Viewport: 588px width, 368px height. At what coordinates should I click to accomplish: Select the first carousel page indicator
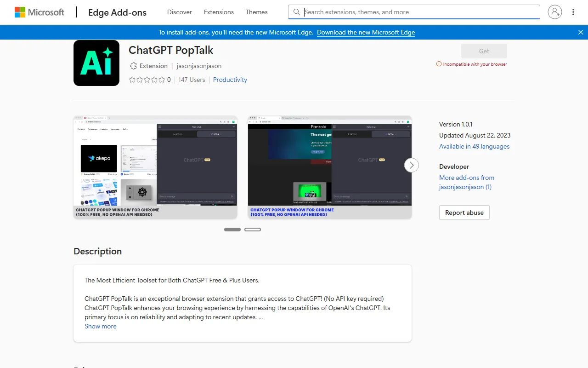232,229
